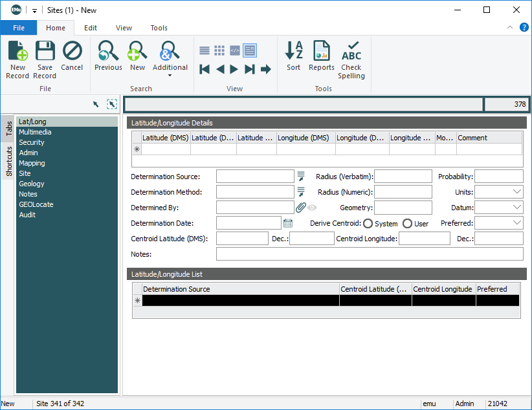Switch to the Edit ribbon tab

click(91, 28)
